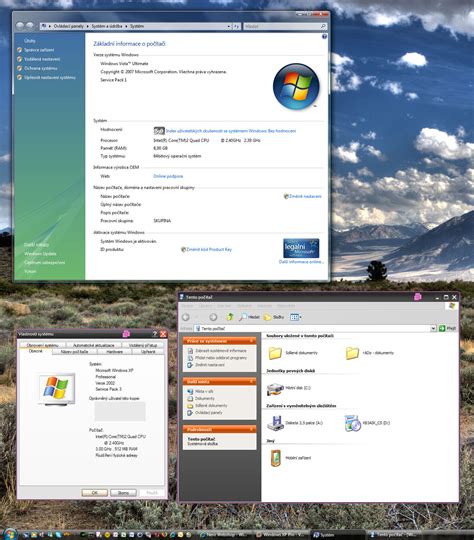Viewport: 474px width, 540px height.
Task: Open Místa v síti link
Action: tap(204, 391)
